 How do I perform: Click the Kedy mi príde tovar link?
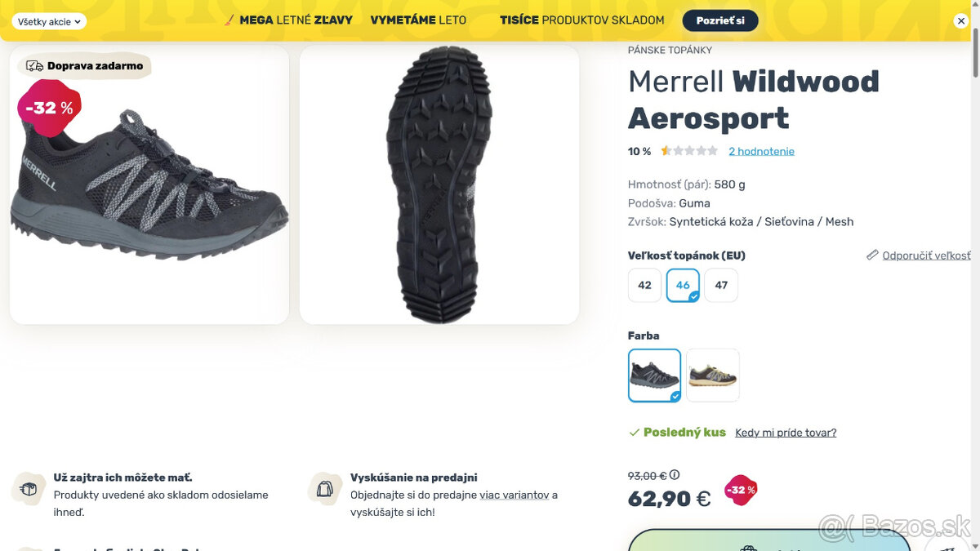pos(785,432)
